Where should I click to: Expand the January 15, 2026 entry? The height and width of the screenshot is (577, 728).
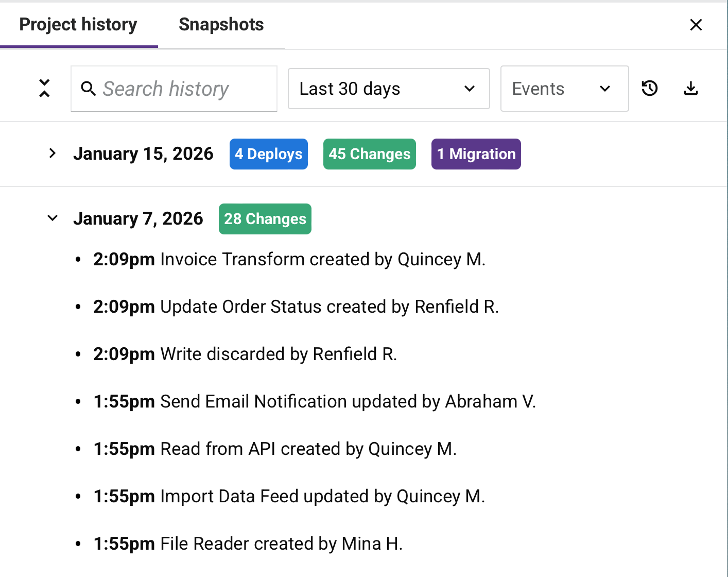(x=52, y=153)
